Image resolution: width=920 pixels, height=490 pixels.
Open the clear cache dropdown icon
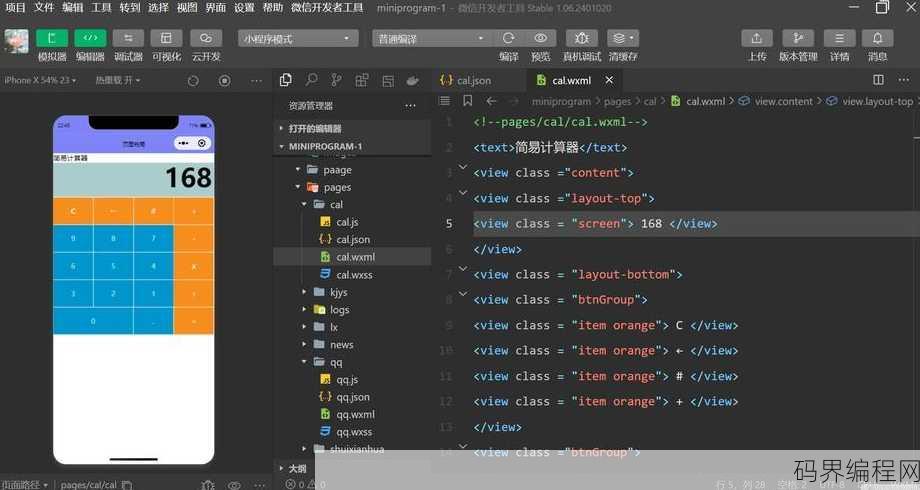623,38
